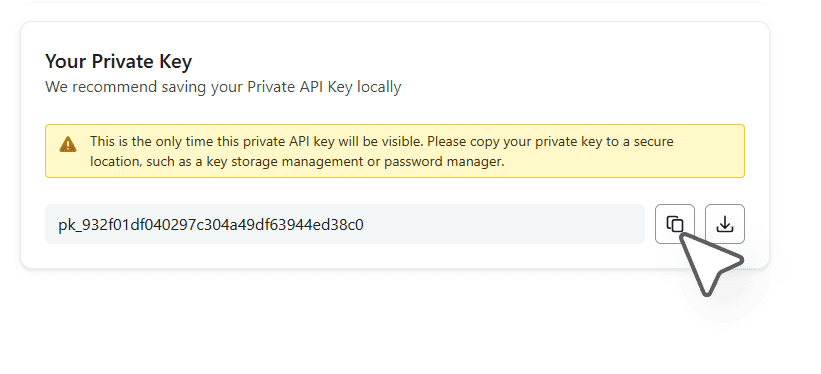The height and width of the screenshot is (374, 821).
Task: Copy the private key to clipboard
Action: tap(674, 224)
